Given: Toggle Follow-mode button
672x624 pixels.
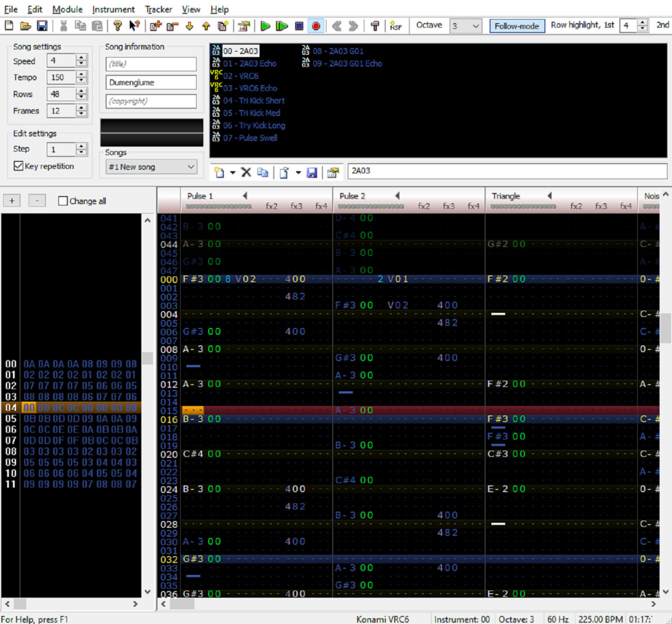Looking at the screenshot, I should click(x=517, y=26).
